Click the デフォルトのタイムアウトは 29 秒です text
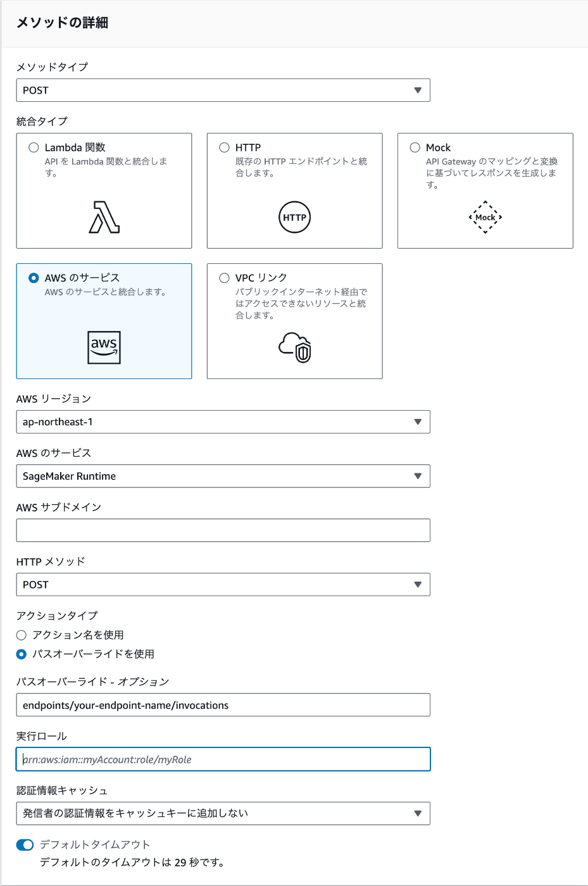The height and width of the screenshot is (886, 588). pyautogui.click(x=132, y=863)
